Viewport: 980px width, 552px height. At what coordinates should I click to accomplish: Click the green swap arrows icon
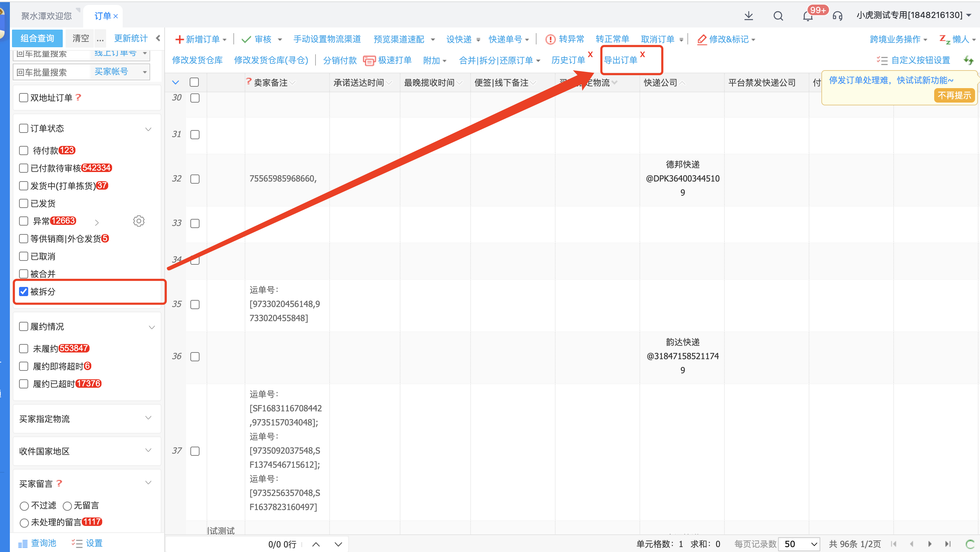pyautogui.click(x=969, y=60)
